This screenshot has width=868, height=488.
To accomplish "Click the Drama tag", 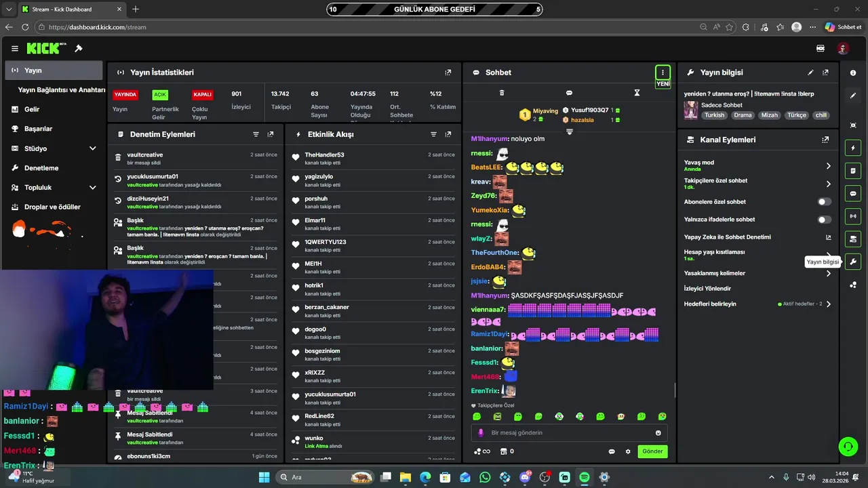I will tap(743, 115).
